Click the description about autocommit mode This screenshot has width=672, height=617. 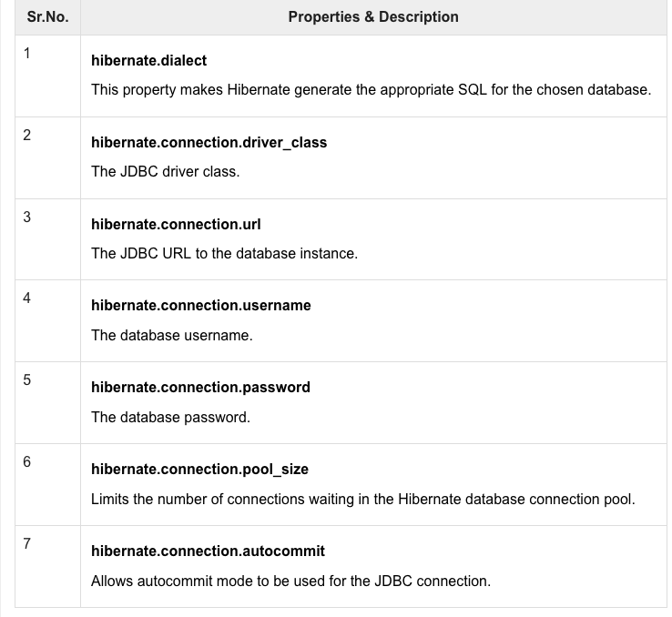coord(290,581)
